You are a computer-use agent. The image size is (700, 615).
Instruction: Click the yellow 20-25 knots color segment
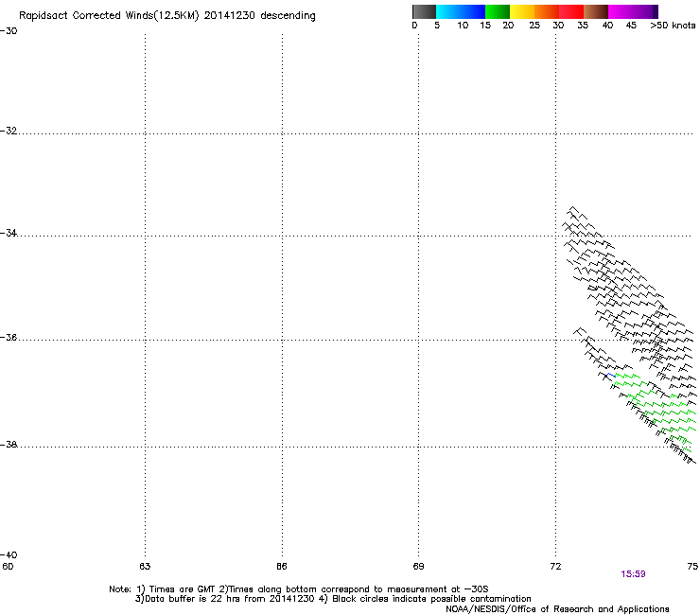(522, 11)
